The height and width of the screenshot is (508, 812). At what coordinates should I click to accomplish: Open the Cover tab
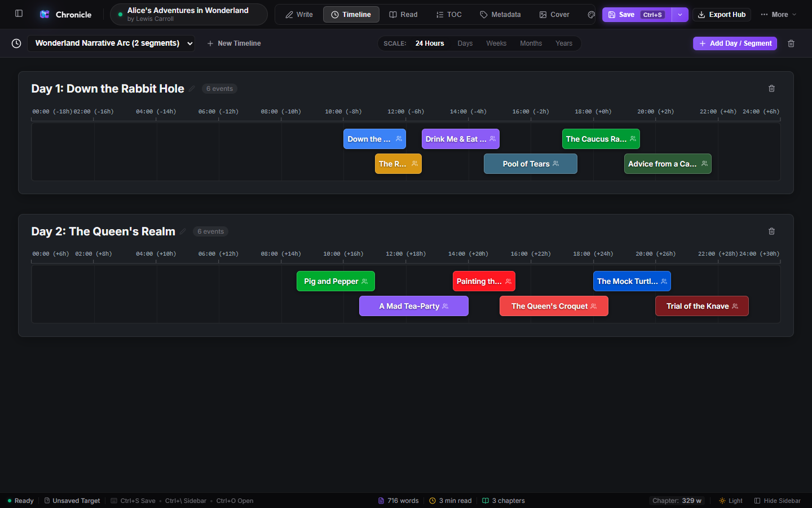tap(554, 15)
